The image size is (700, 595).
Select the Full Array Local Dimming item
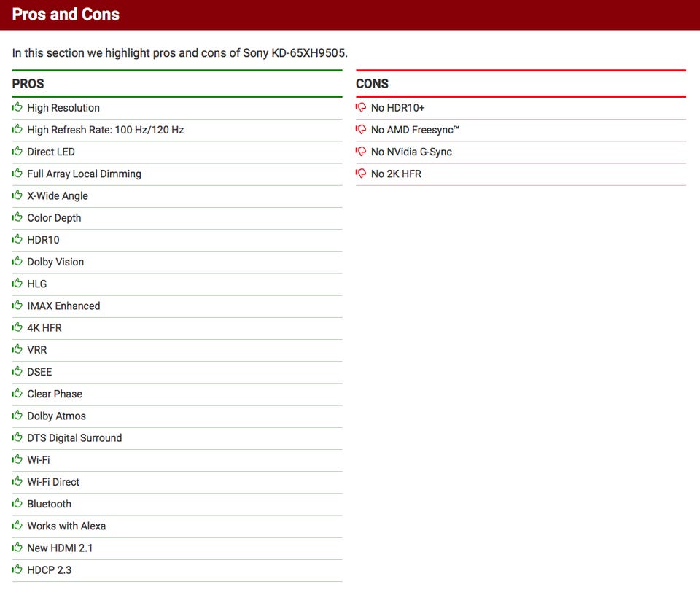click(x=177, y=174)
